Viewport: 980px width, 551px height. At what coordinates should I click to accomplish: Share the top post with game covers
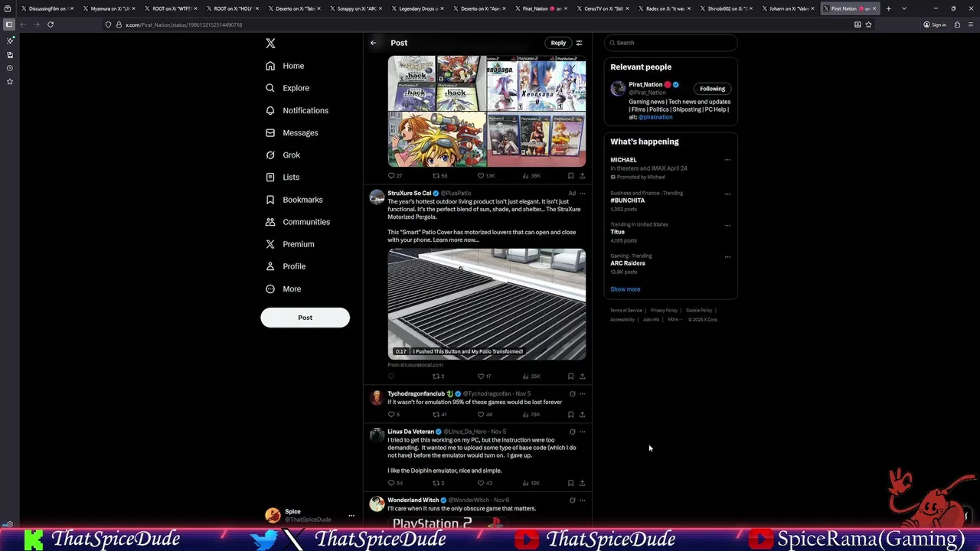click(582, 176)
